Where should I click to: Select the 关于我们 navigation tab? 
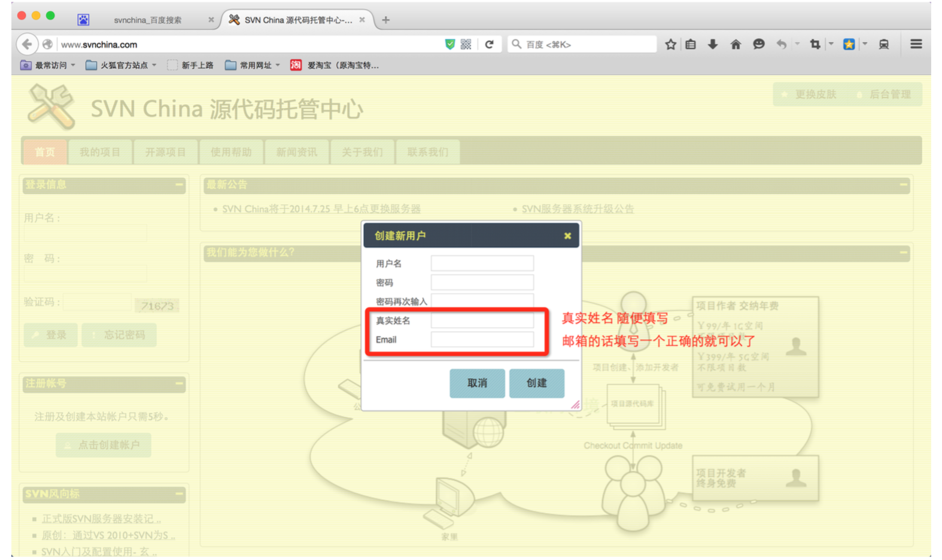tap(362, 152)
